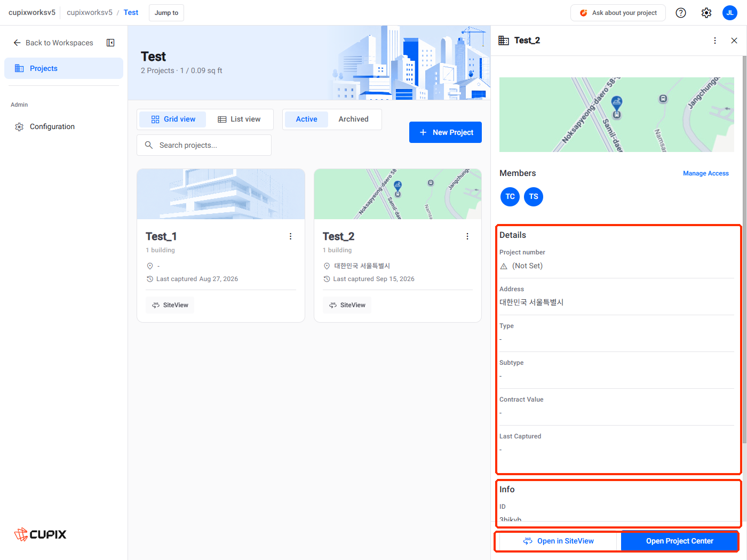Go back to Workspaces
Viewport: 747px width, 560px height.
pyautogui.click(x=53, y=43)
